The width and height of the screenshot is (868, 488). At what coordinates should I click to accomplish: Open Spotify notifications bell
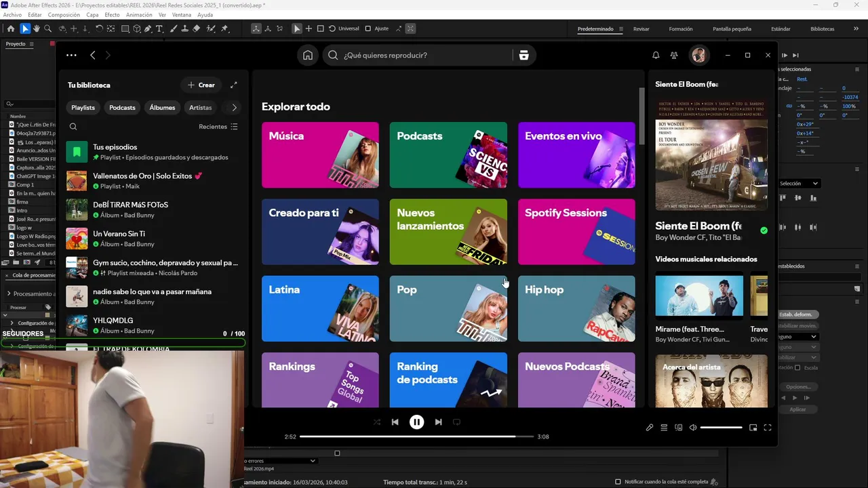point(656,56)
